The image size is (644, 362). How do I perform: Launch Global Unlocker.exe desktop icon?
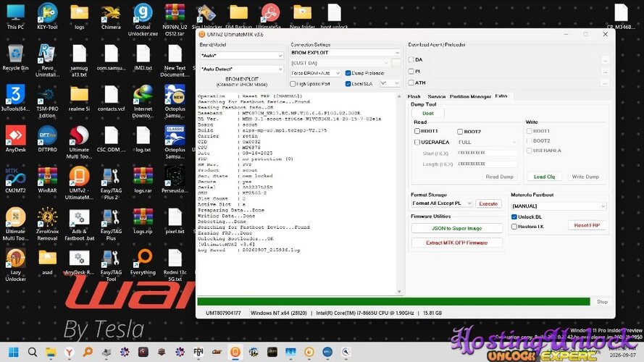[x=143, y=20]
